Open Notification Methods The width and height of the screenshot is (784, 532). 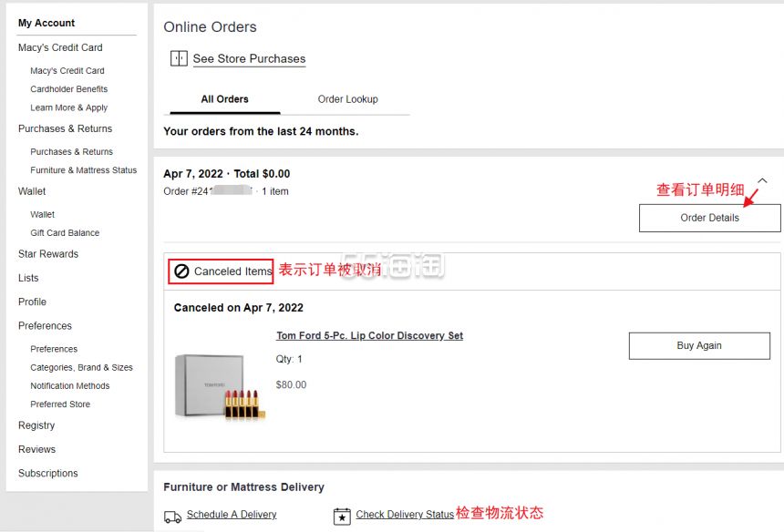(70, 386)
